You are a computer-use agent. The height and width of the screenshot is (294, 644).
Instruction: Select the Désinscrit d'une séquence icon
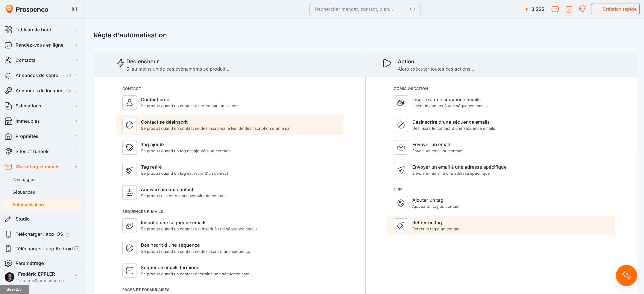129,248
